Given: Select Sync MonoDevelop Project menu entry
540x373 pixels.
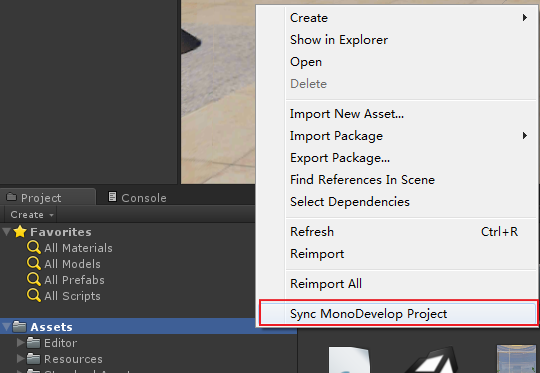Looking at the screenshot, I should click(x=398, y=314).
